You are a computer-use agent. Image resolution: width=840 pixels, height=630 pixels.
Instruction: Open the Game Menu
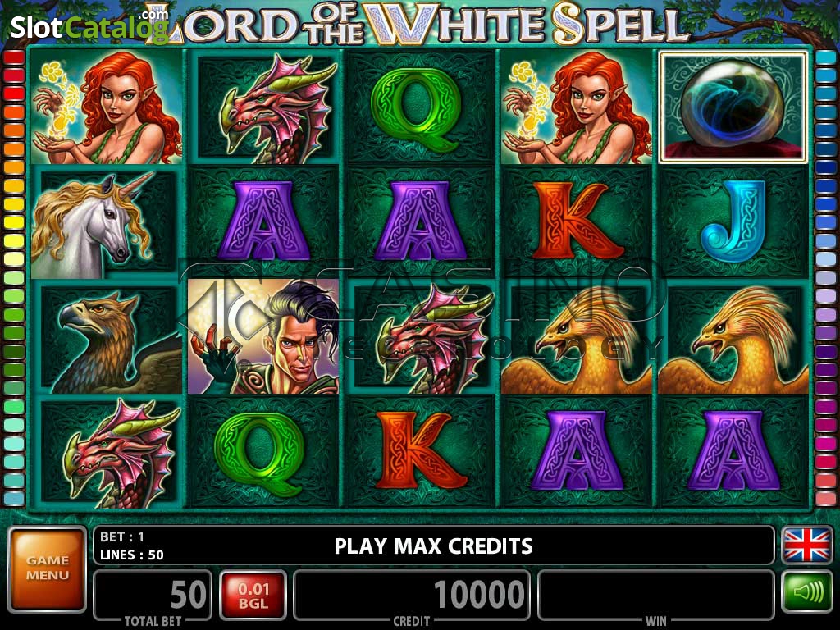(x=47, y=568)
